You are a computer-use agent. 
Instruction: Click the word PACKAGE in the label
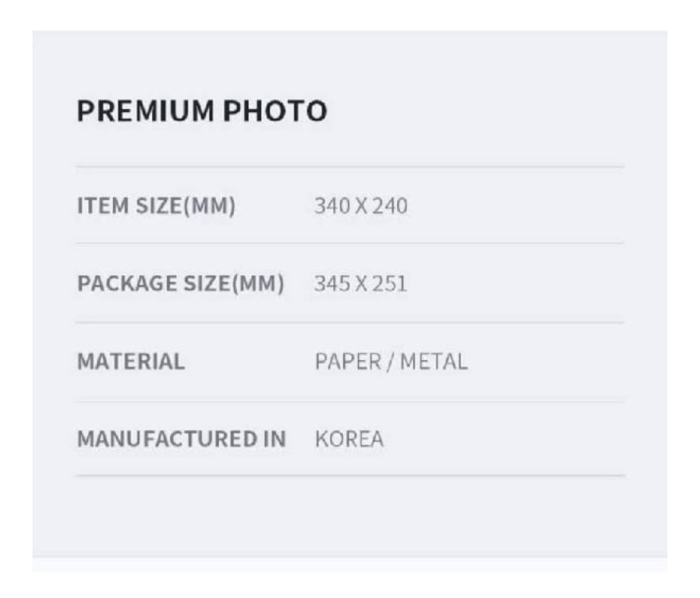(x=127, y=284)
